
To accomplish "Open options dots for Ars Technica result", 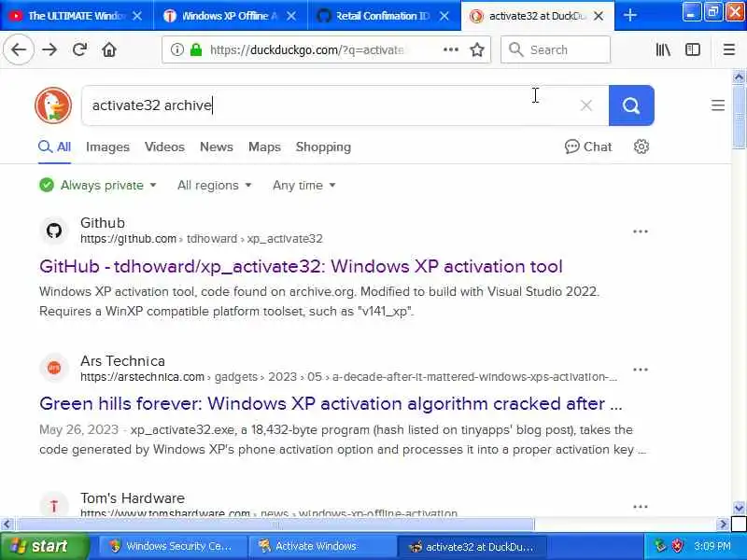I will point(641,370).
